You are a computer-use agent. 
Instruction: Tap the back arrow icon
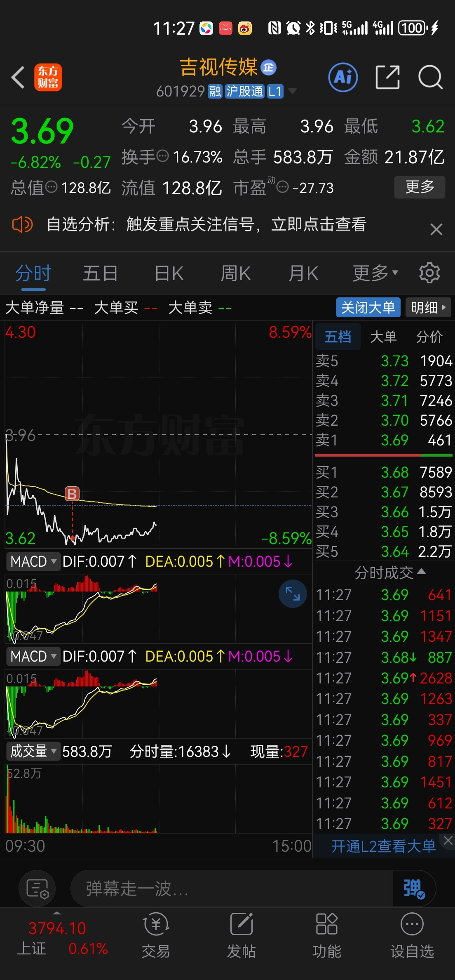point(18,77)
